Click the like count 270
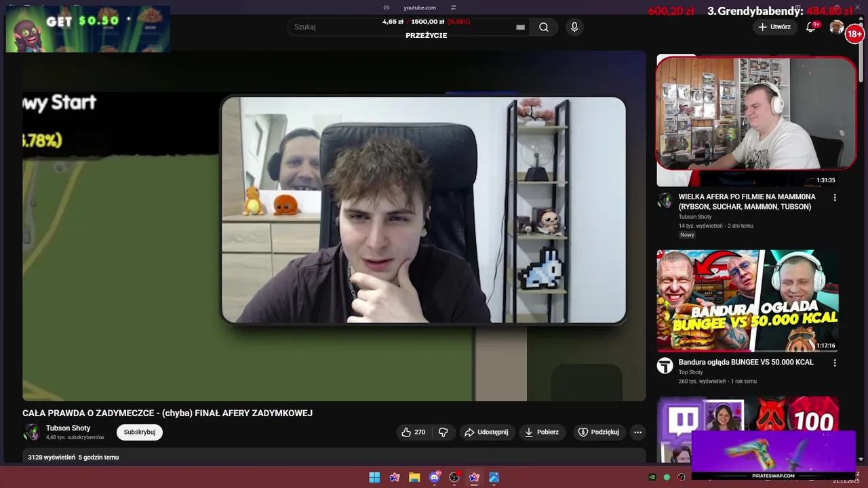The height and width of the screenshot is (488, 868). click(420, 432)
